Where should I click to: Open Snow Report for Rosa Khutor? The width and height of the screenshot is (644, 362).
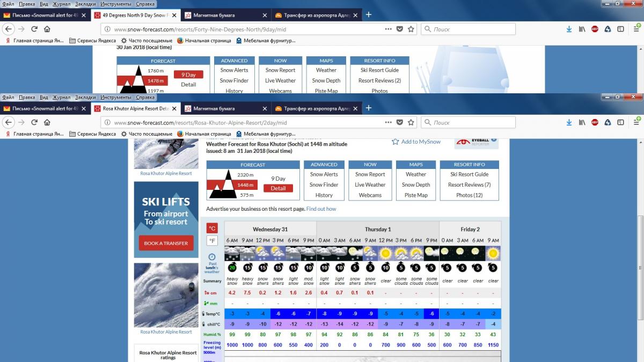tap(370, 174)
